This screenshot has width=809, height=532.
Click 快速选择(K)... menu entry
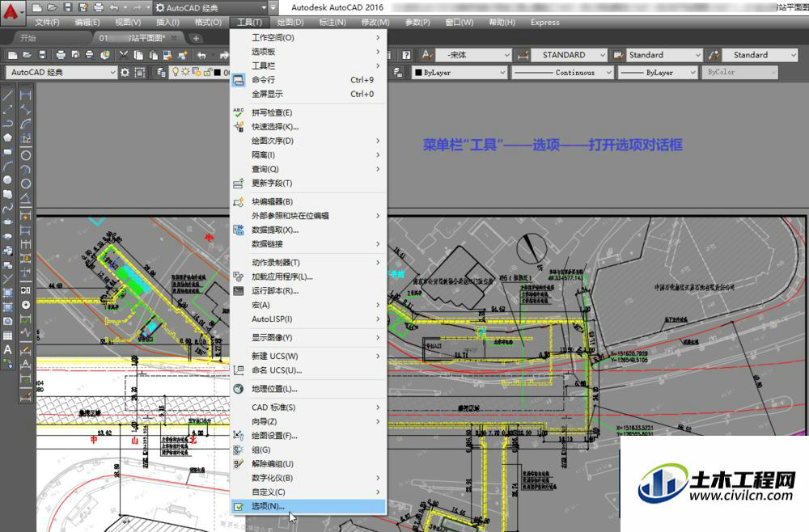[308, 127]
